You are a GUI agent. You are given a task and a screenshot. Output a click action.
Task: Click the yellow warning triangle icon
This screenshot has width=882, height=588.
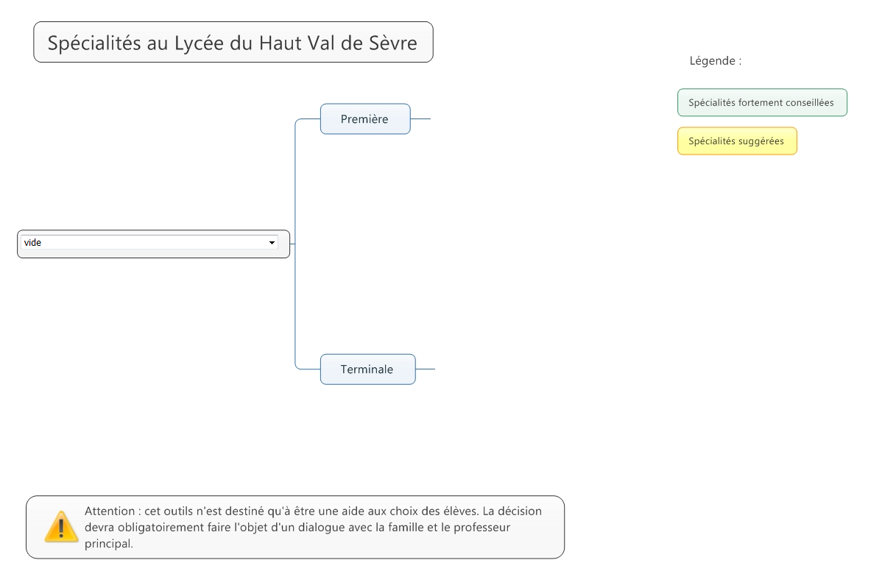[61, 527]
